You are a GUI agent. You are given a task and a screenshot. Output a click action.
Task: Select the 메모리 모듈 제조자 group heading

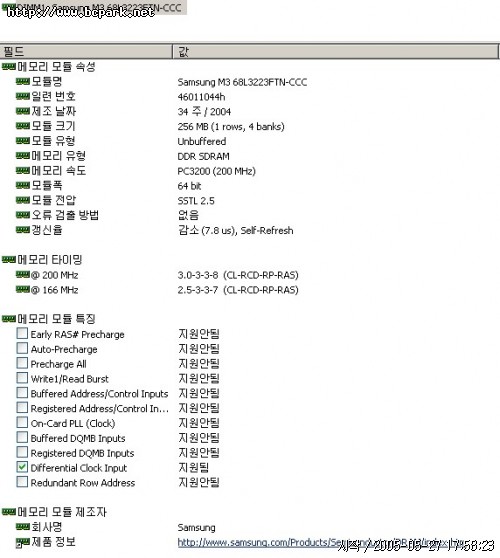click(x=62, y=512)
